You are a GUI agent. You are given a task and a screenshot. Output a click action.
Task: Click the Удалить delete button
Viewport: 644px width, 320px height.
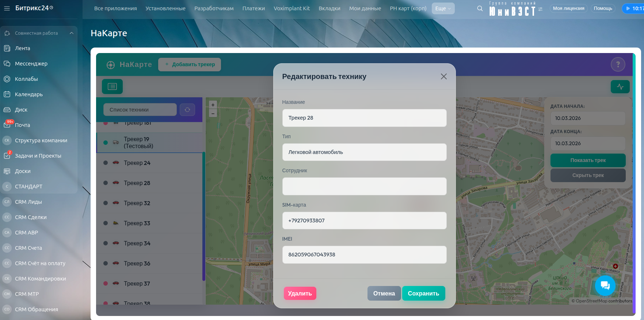[300, 293]
